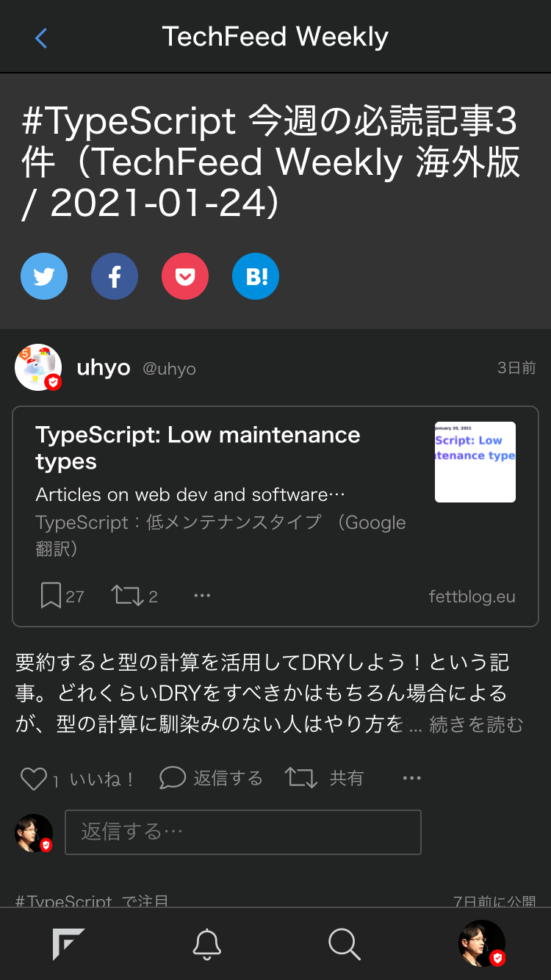This screenshot has width=551, height=980.
Task: Click the いいね！ label
Action: click(x=102, y=779)
